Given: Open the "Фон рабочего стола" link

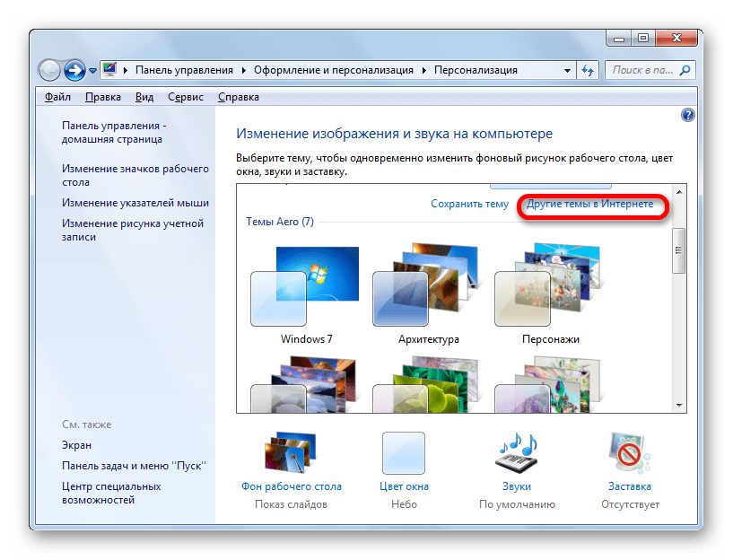Looking at the screenshot, I should point(292,486).
